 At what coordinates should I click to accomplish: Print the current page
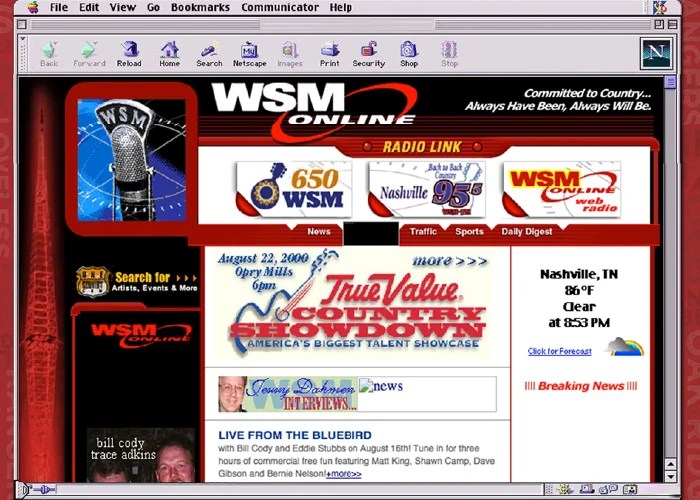coord(329,54)
